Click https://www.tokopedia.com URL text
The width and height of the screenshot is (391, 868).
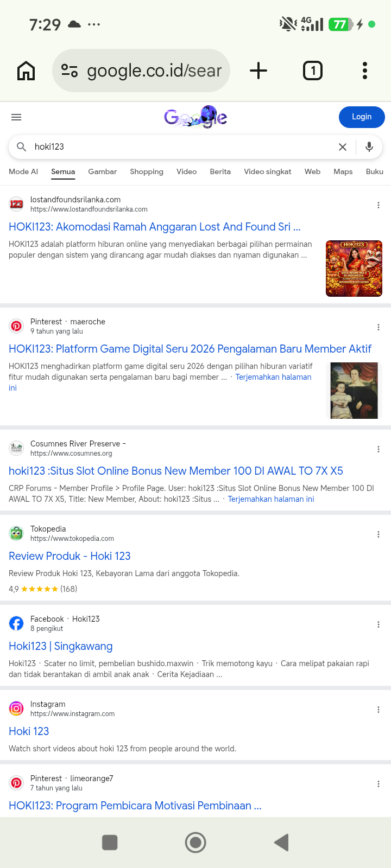click(x=72, y=539)
